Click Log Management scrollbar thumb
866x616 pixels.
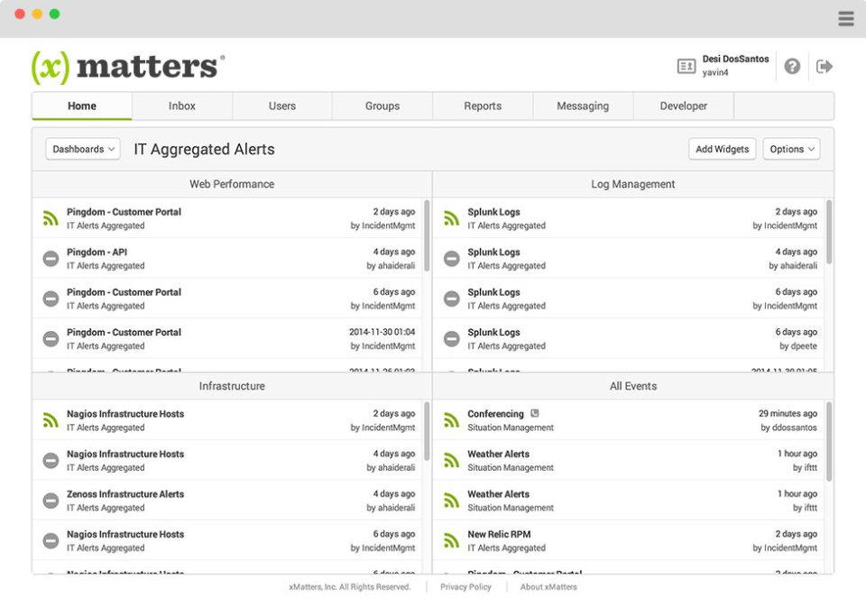click(829, 232)
